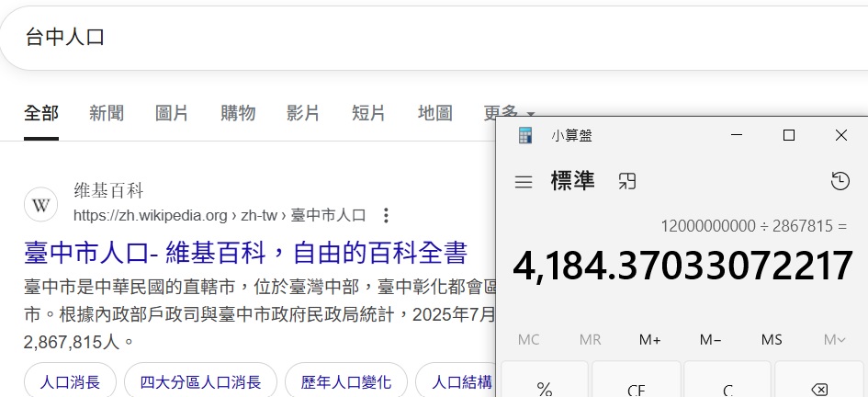Click the calculator app icon in title bar
The height and width of the screenshot is (397, 868).
click(x=525, y=136)
